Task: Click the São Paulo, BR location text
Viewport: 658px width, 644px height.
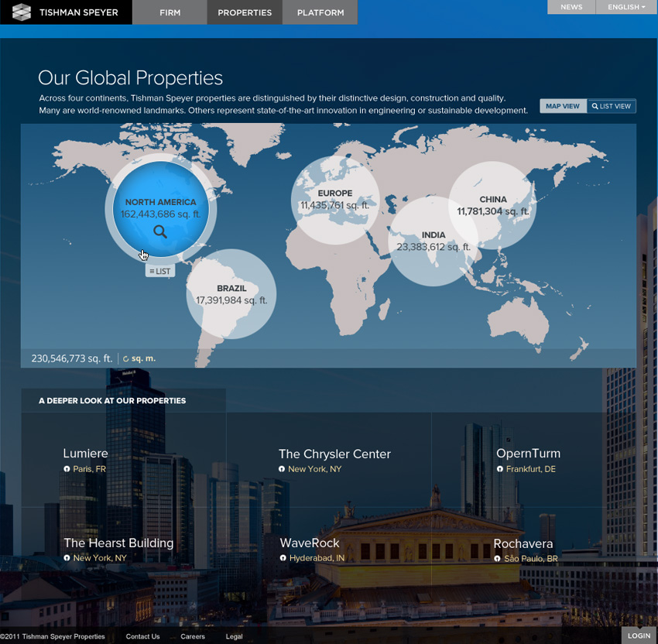Action: [531, 559]
